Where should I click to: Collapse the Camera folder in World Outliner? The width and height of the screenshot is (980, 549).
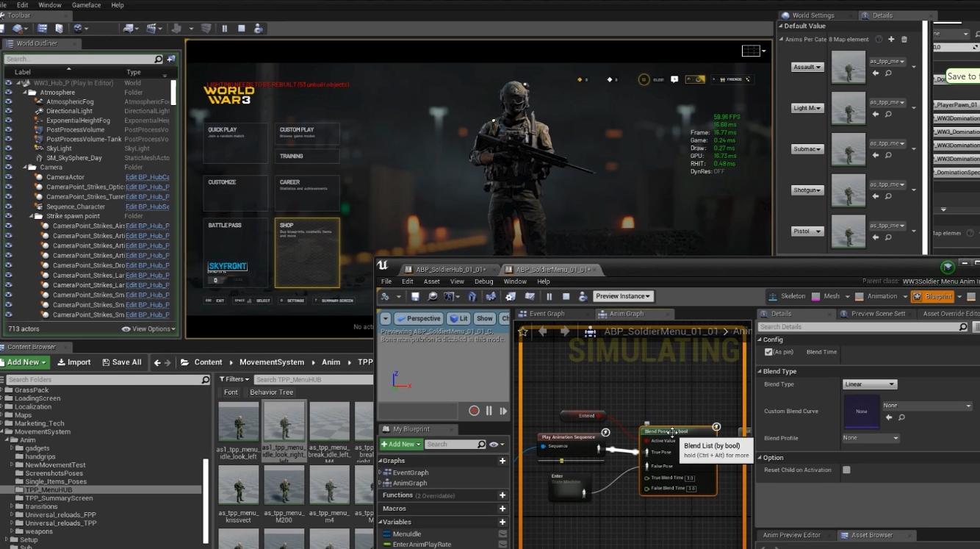(24, 168)
